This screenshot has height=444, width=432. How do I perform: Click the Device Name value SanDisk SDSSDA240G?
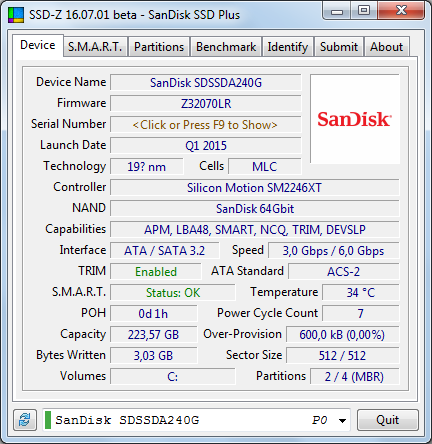pos(206,83)
